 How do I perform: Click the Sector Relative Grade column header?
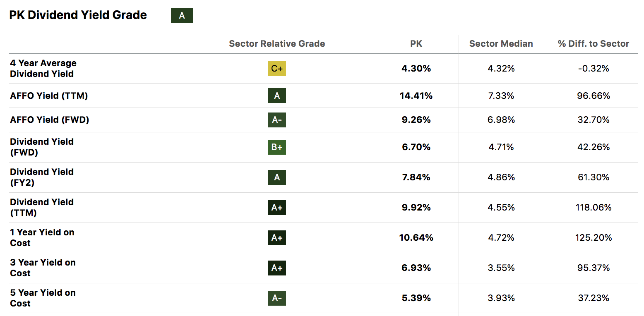click(277, 44)
